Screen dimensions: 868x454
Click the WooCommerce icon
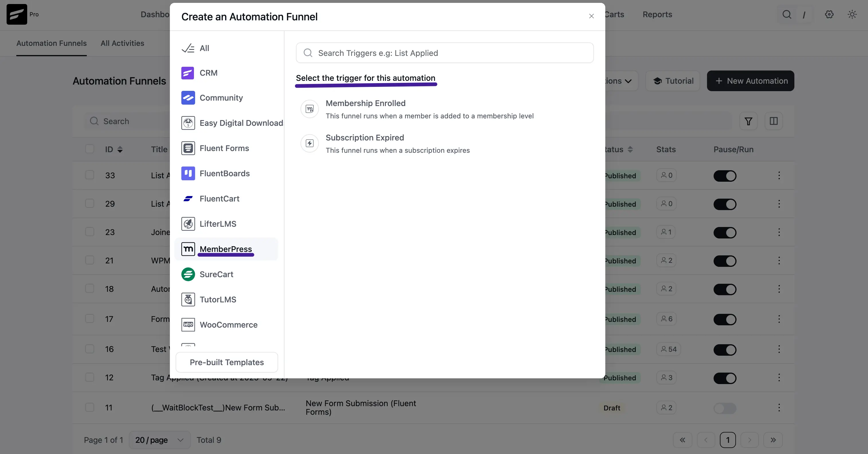click(x=188, y=325)
